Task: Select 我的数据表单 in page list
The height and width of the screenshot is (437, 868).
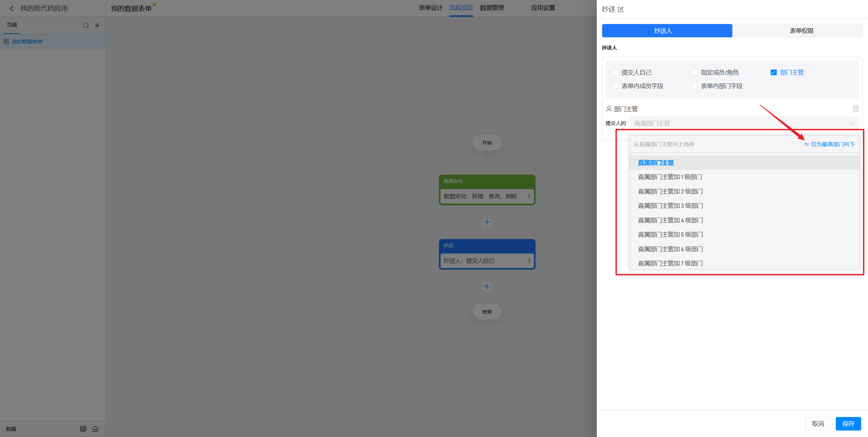Action: (27, 42)
